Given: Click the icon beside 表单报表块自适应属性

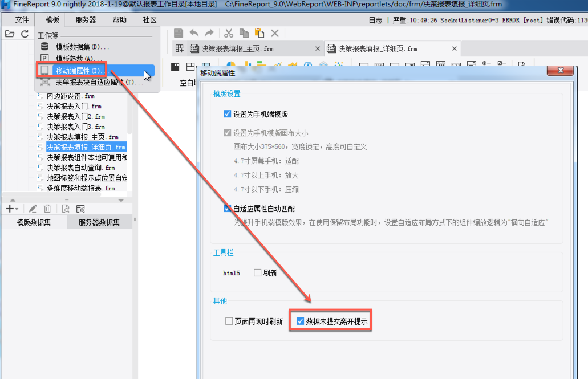Looking at the screenshot, I should (45, 82).
